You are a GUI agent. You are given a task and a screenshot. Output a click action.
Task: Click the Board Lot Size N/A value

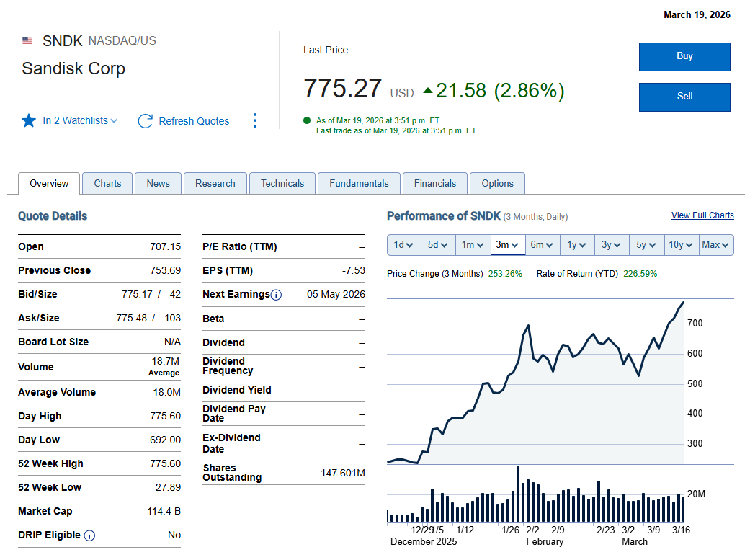click(172, 342)
